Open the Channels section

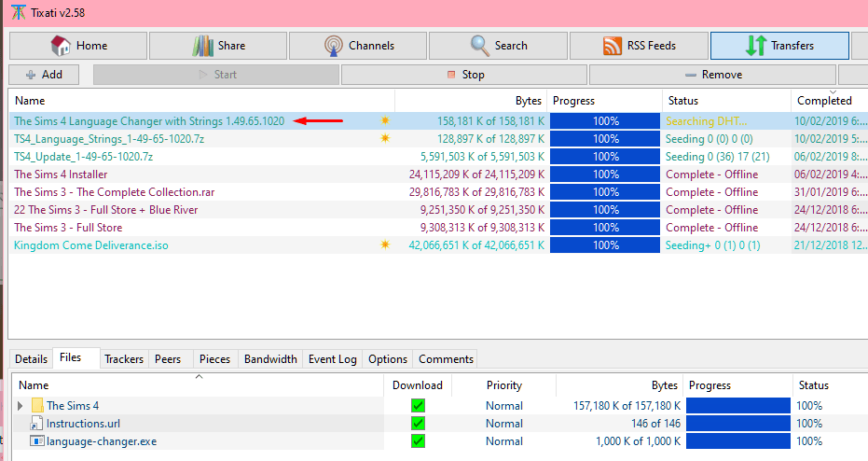click(358, 46)
